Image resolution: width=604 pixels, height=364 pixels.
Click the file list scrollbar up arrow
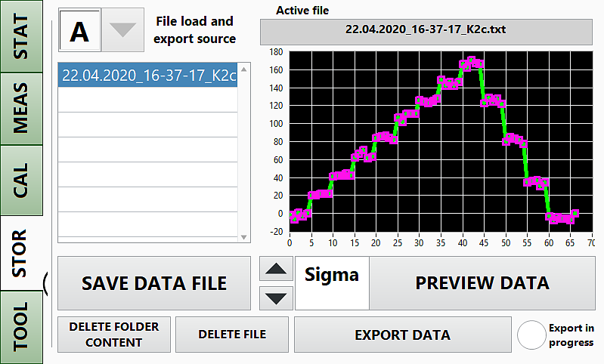244,69
